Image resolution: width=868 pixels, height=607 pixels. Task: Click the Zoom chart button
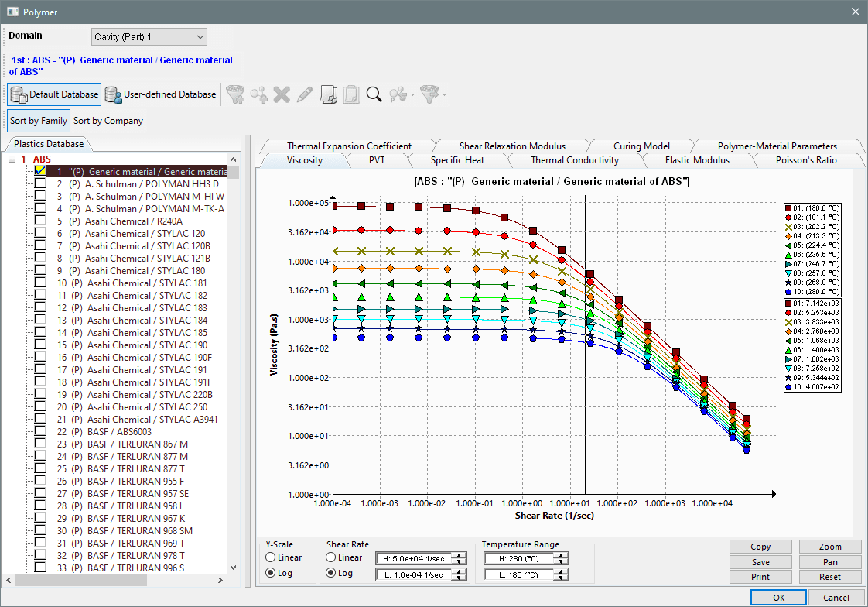pyautogui.click(x=830, y=547)
